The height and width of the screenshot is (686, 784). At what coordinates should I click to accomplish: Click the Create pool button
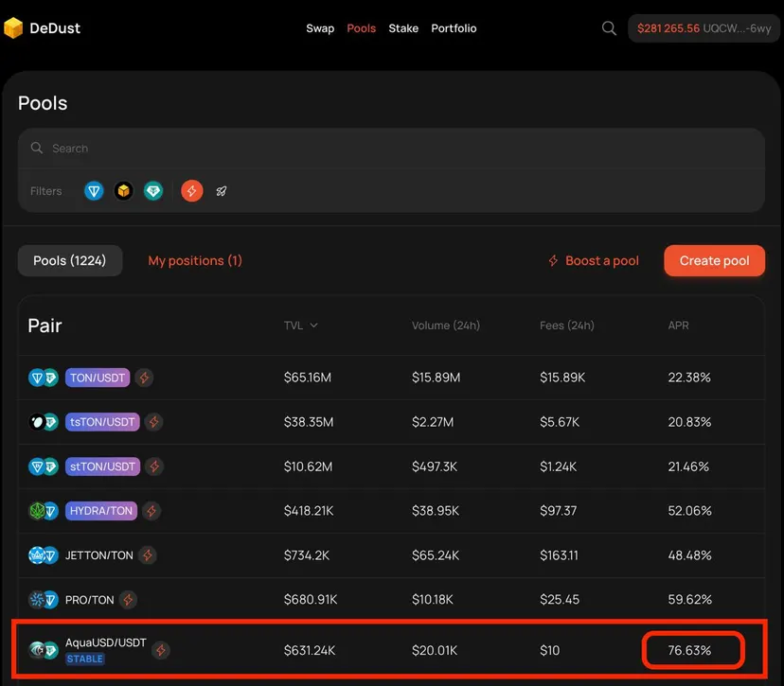pyautogui.click(x=714, y=261)
